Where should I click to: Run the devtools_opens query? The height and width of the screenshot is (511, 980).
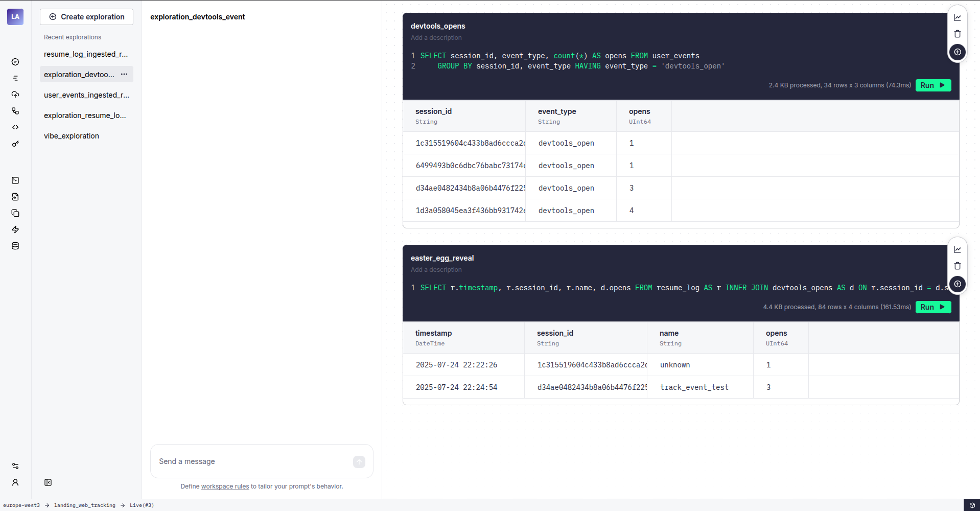tap(932, 85)
